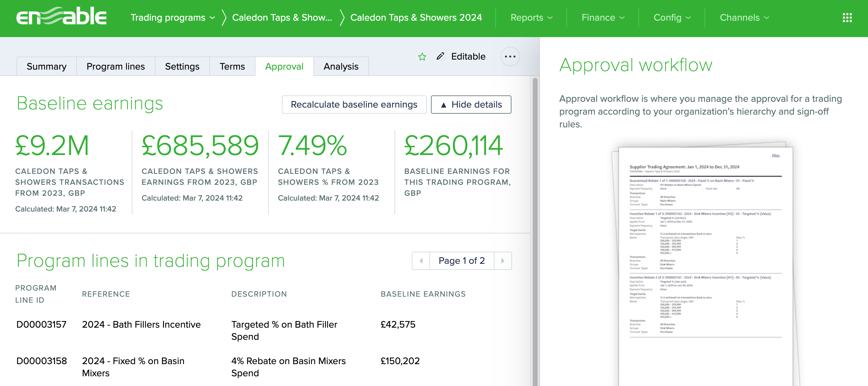The width and height of the screenshot is (868, 386).
Task: Click the pencil Editable icon
Action: coord(440,56)
